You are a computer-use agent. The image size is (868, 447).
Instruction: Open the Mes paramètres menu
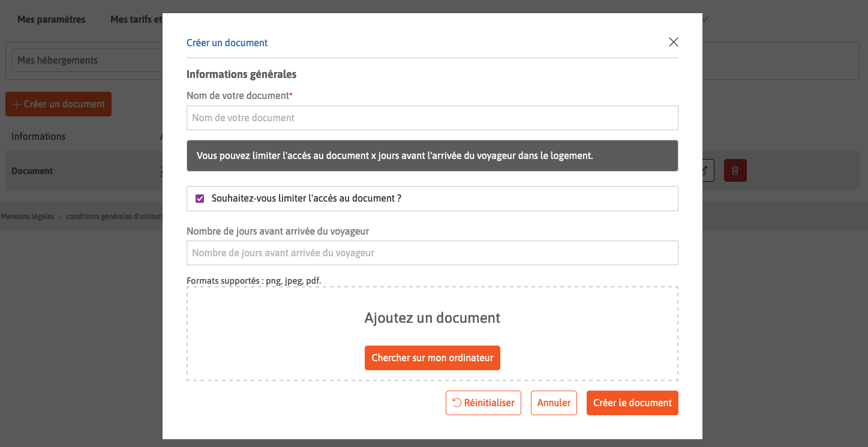pos(52,20)
